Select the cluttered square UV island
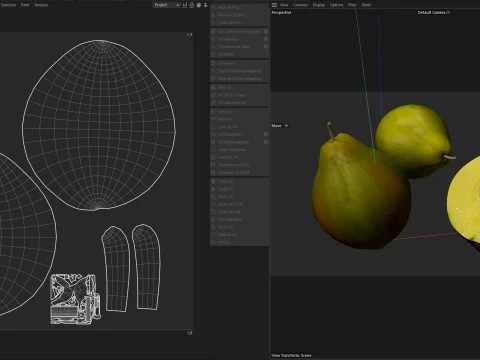This screenshot has width=480, height=360. coord(76,299)
